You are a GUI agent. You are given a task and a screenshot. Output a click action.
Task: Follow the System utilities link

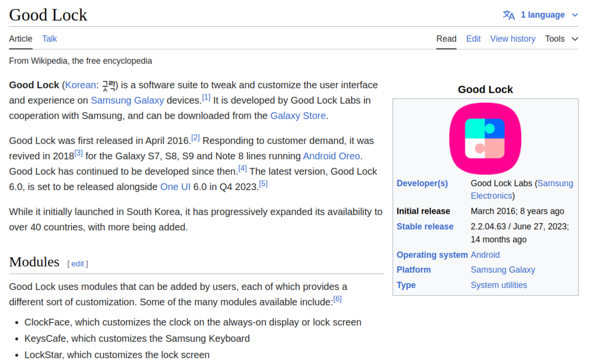(499, 285)
